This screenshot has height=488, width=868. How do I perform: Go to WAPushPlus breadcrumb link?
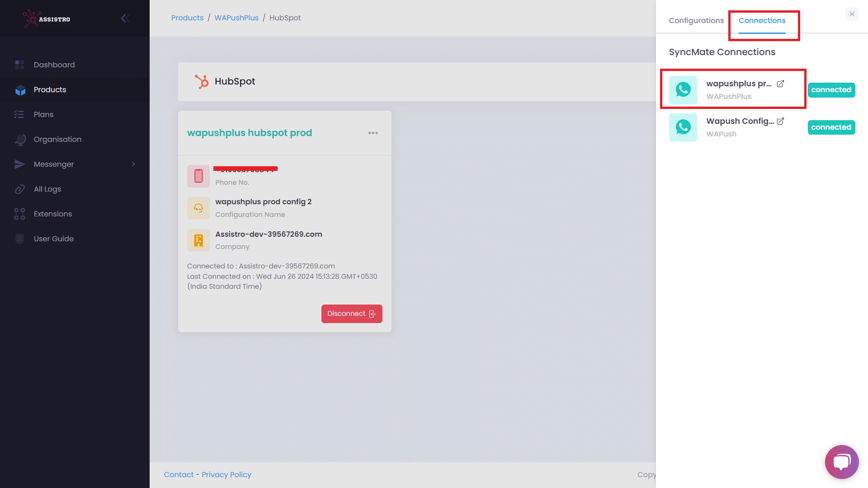(x=236, y=18)
